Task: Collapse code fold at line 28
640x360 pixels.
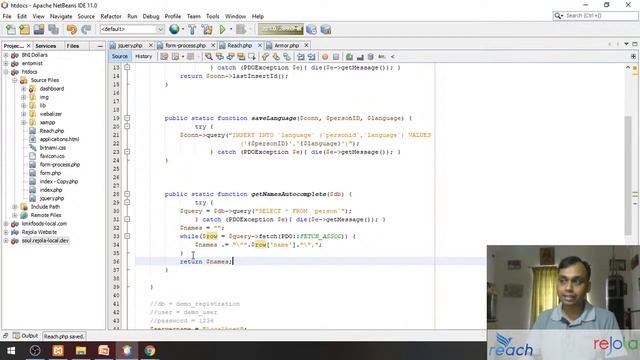Action: coord(127,194)
